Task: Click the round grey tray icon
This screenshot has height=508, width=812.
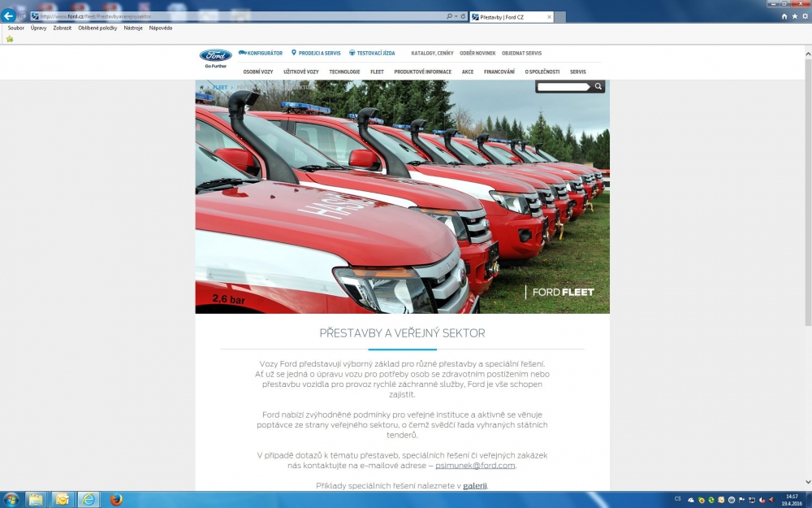Action: (x=732, y=500)
